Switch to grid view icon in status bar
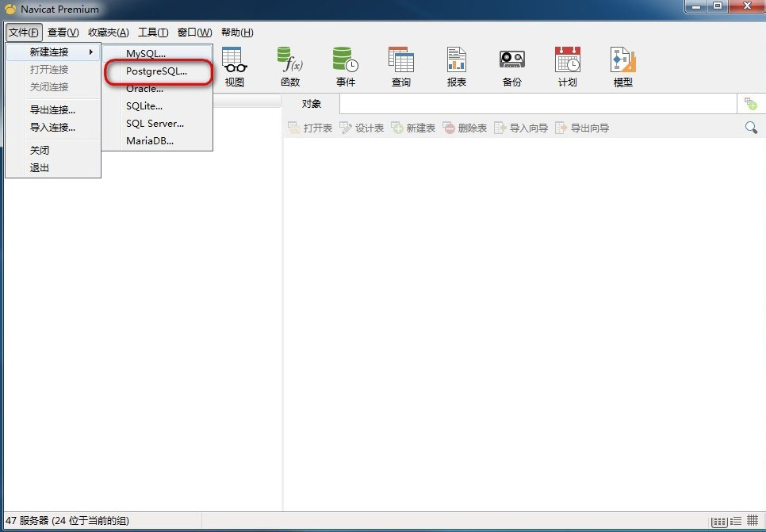Image resolution: width=766 pixels, height=532 pixels. [753, 521]
